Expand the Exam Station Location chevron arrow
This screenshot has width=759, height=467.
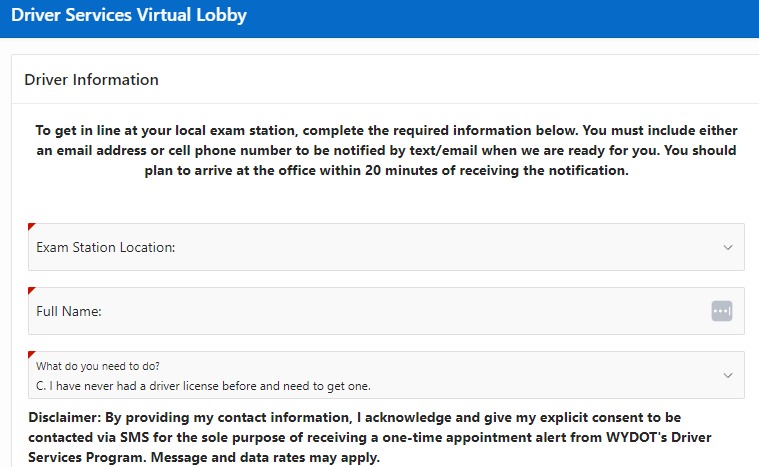[x=728, y=247]
